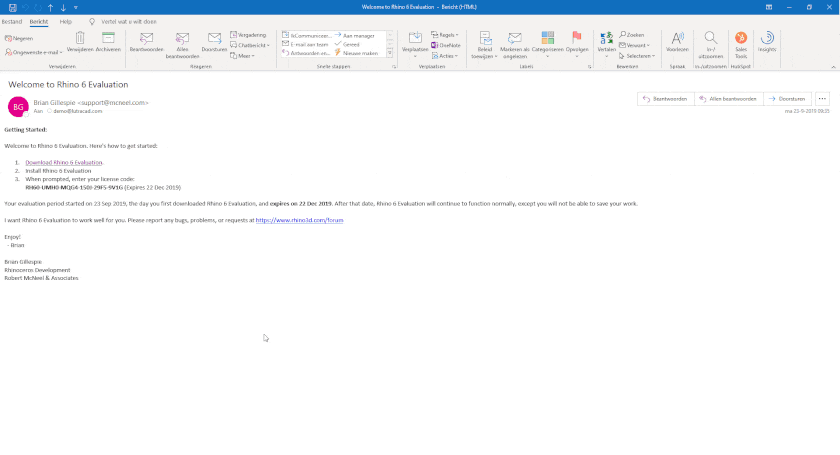Open the Acties dropdown
The image size is (840, 455).
445,56
